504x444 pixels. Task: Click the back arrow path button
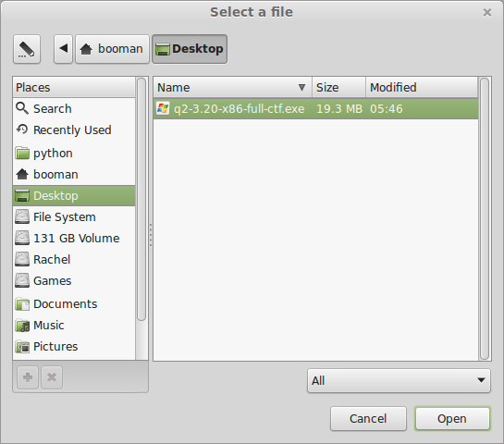click(x=63, y=49)
